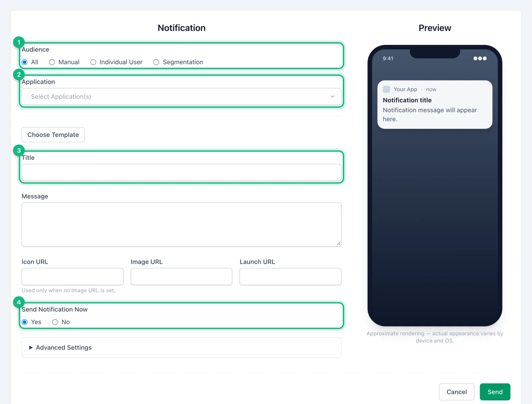Image resolution: width=532 pixels, height=404 pixels.
Task: Click the green Send button
Action: tap(495, 392)
